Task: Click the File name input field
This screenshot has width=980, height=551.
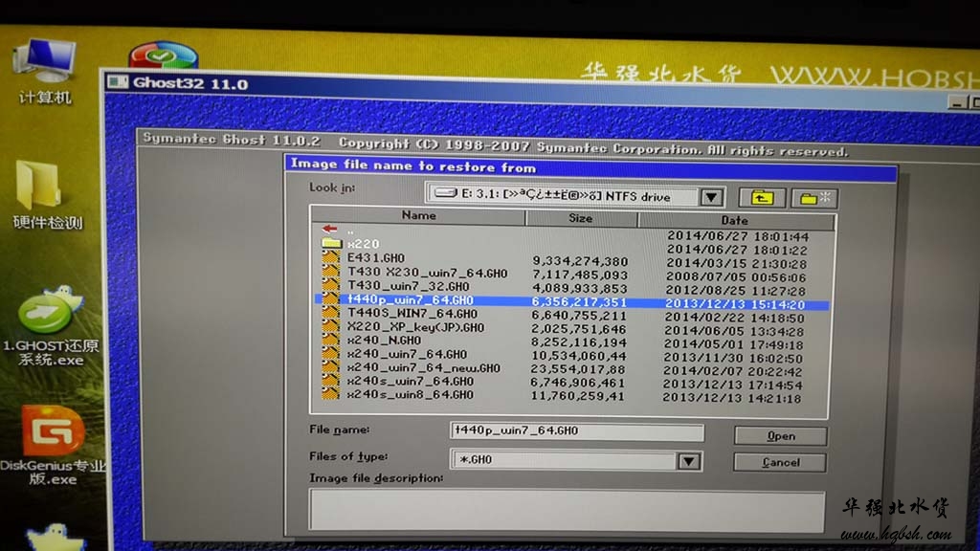Action: pos(576,431)
